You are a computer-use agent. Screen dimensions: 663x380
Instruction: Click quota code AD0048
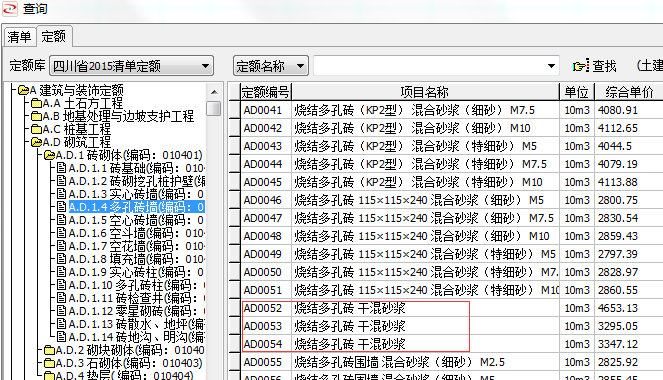click(x=263, y=236)
